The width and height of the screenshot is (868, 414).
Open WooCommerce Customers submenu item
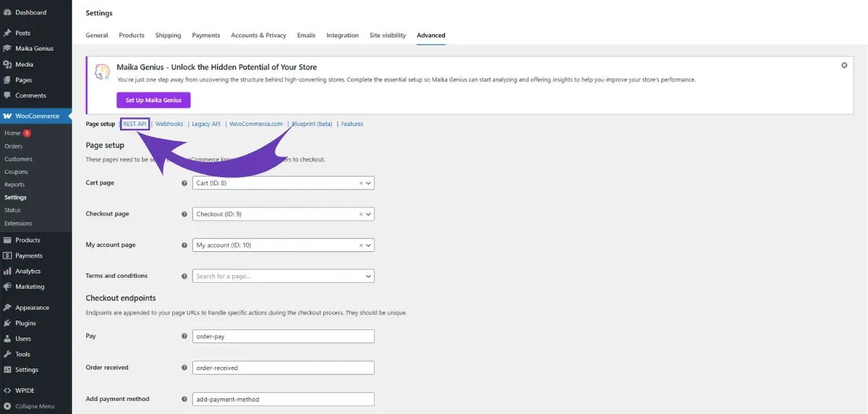(19, 159)
